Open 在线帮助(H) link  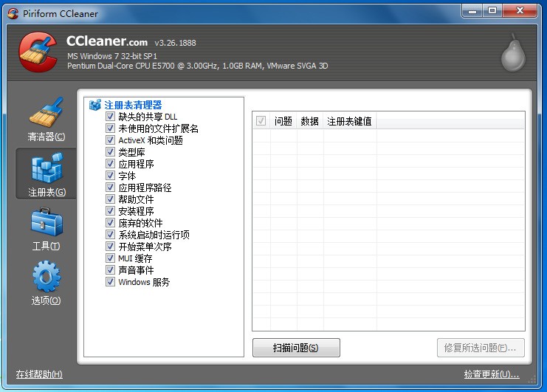click(x=39, y=374)
